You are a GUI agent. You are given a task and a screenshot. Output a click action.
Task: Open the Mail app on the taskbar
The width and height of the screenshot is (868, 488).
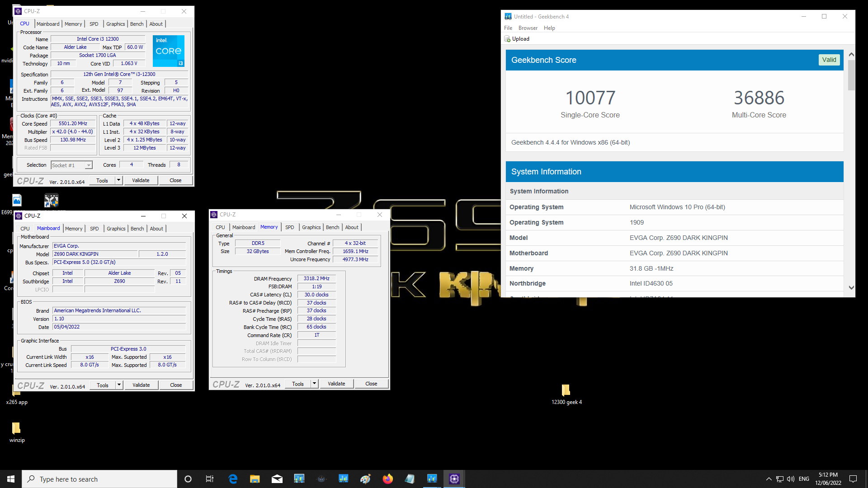277,479
